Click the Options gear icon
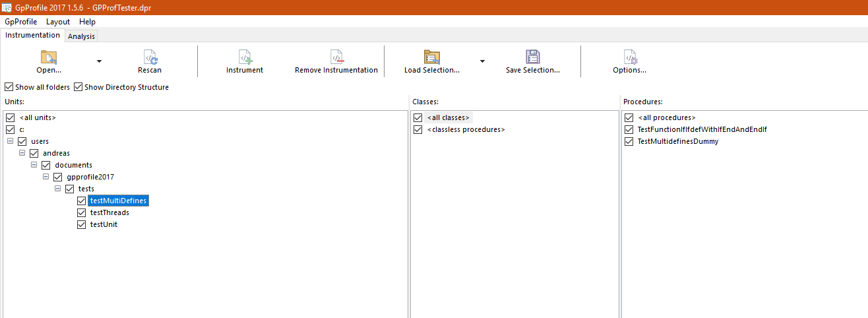 [x=630, y=57]
